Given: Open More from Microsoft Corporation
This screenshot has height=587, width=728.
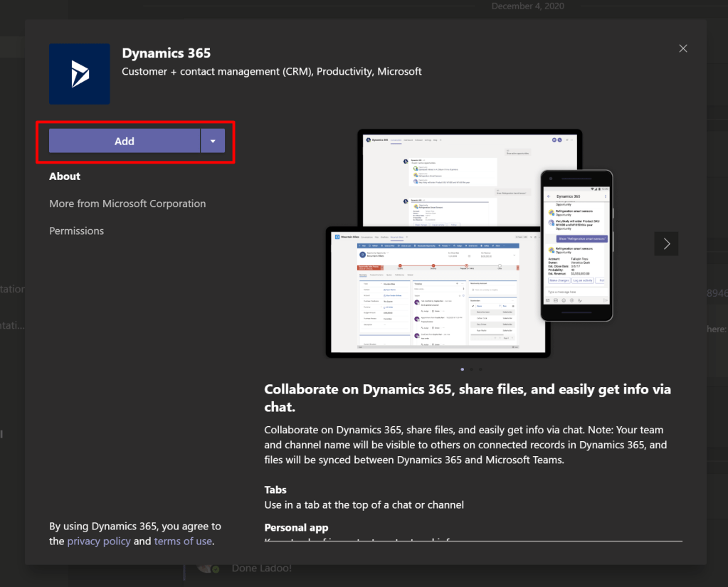Looking at the screenshot, I should point(127,203).
